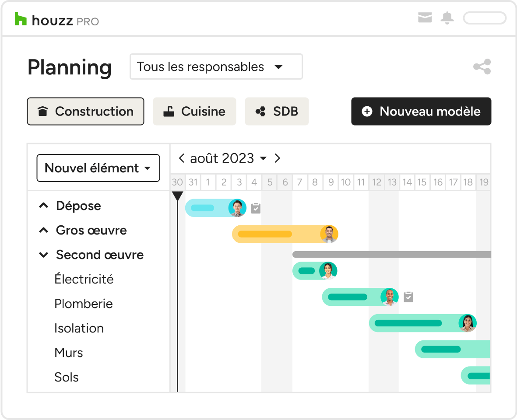Click the clipboard icon beside the Dépose bar
Image resolution: width=517 pixels, height=420 pixels.
(x=256, y=208)
